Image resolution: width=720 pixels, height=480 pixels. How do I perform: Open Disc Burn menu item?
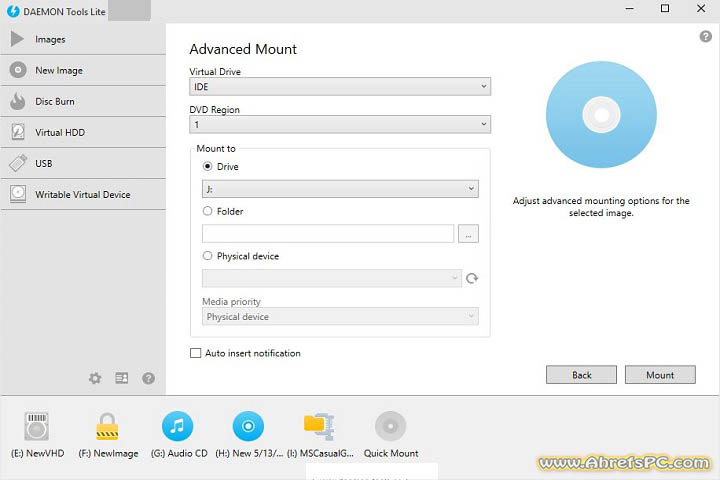(83, 101)
